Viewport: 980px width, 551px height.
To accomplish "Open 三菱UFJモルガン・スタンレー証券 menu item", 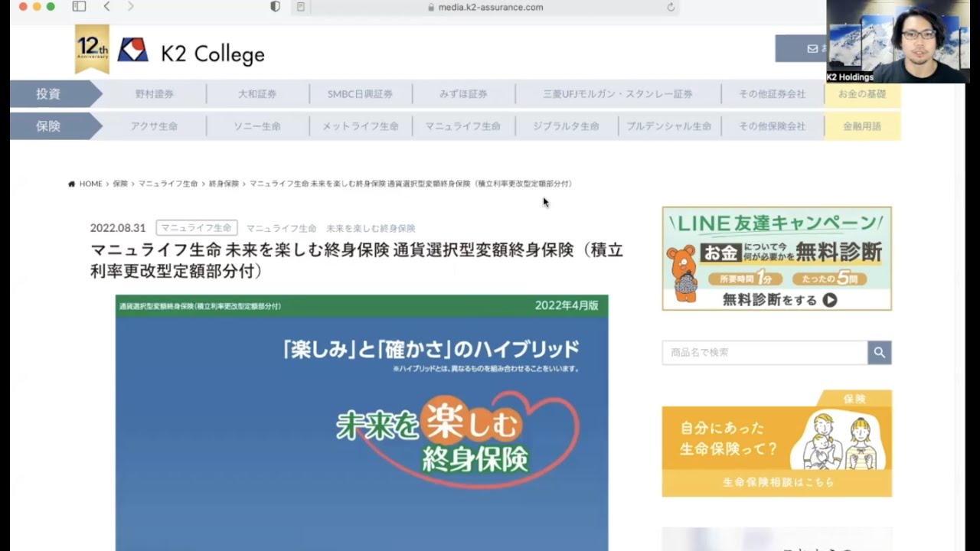I will pyautogui.click(x=618, y=94).
